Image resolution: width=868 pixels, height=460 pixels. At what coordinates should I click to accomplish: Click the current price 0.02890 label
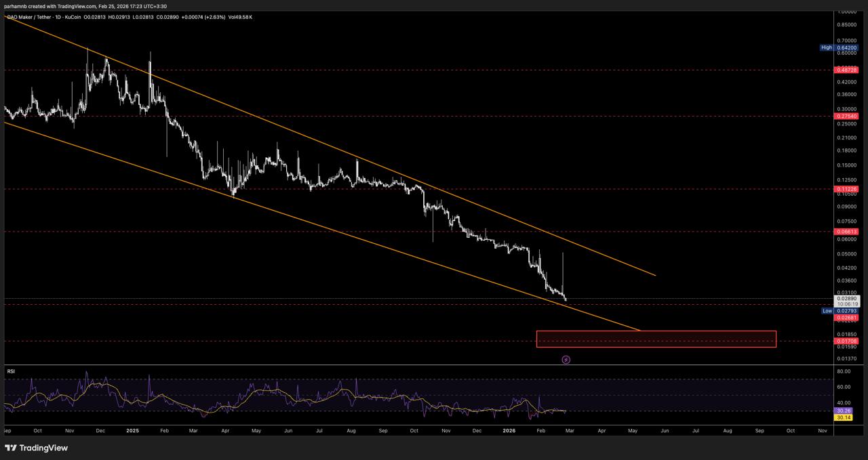coord(847,298)
